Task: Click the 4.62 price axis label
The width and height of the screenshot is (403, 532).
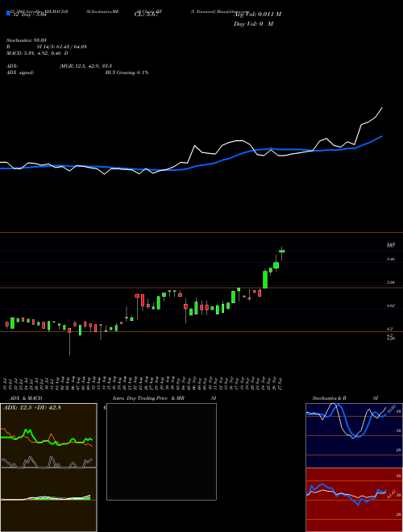Action: [391, 305]
